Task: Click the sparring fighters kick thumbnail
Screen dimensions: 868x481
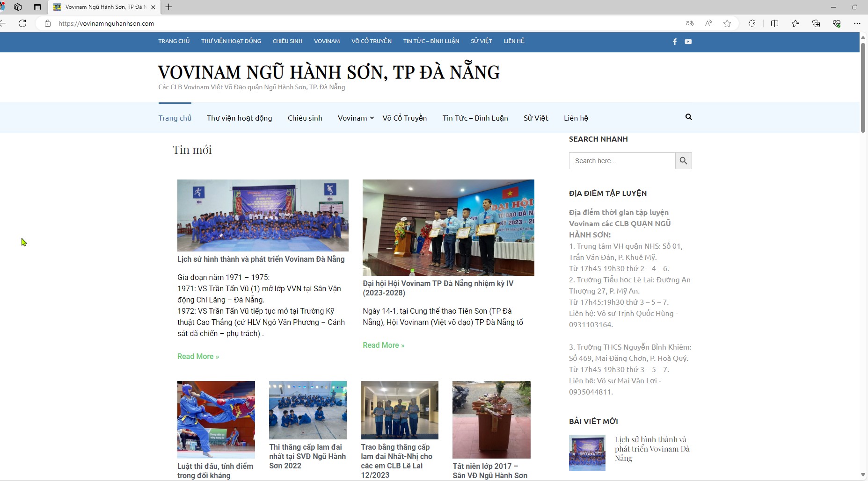Action: (216, 419)
